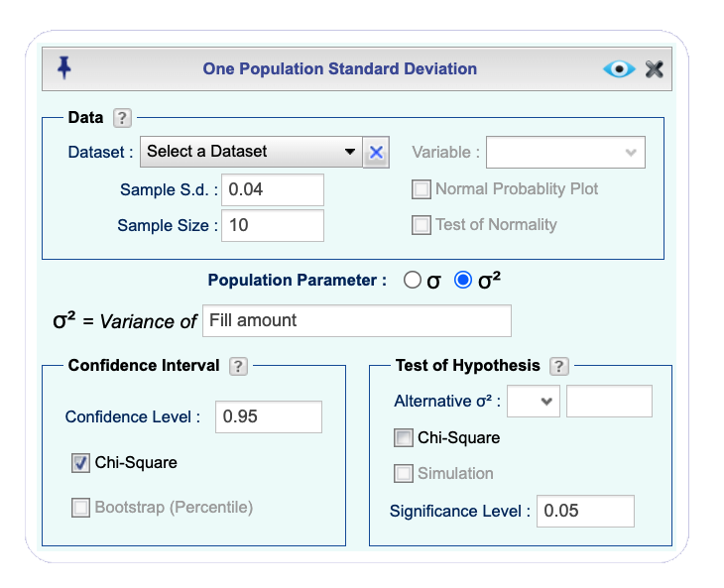This screenshot has height=588, width=724.
Task: Clear dataset selection with blue X button
Action: click(376, 152)
